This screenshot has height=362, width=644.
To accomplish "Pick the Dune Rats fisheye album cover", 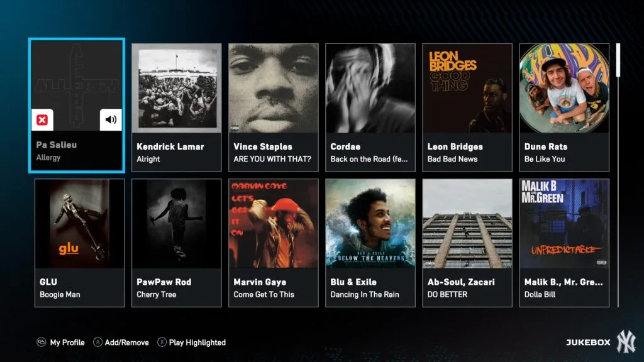I will (x=564, y=88).
